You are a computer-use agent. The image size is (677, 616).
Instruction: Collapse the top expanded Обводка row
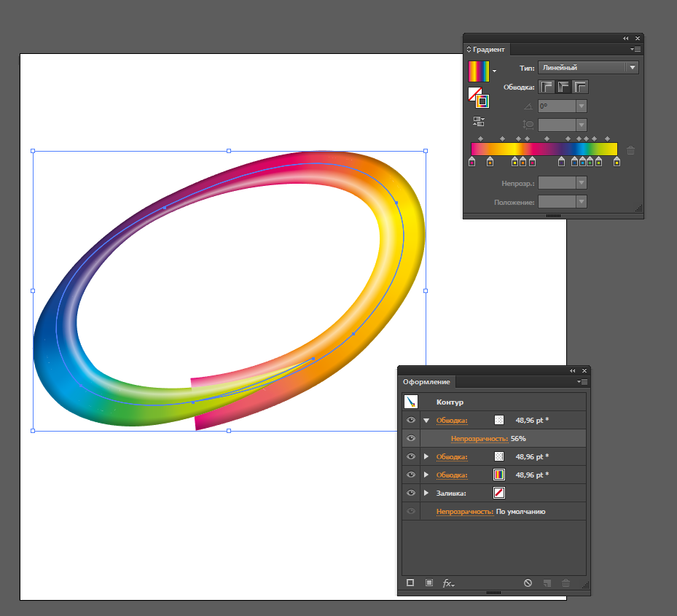426,420
